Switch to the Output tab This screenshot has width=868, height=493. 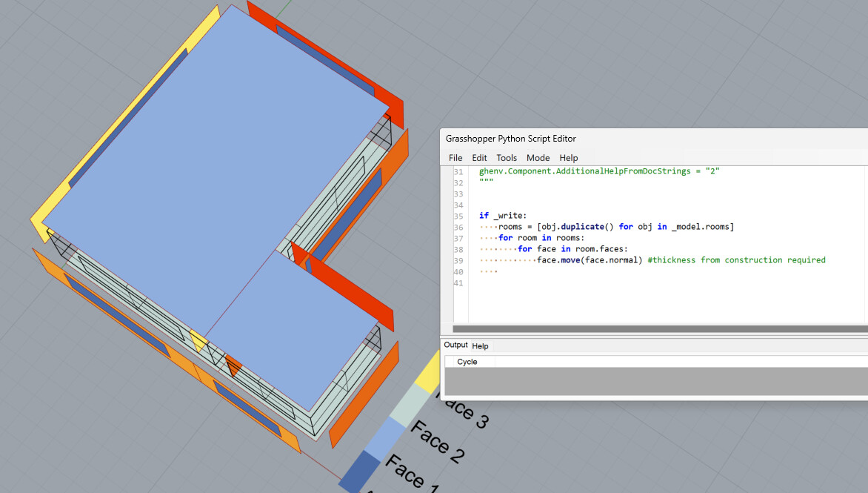pos(455,345)
